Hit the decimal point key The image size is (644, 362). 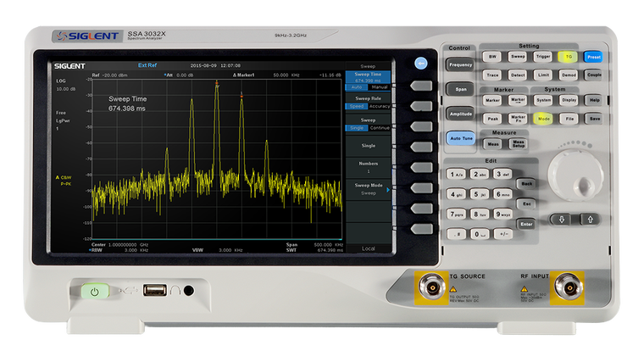click(x=456, y=234)
